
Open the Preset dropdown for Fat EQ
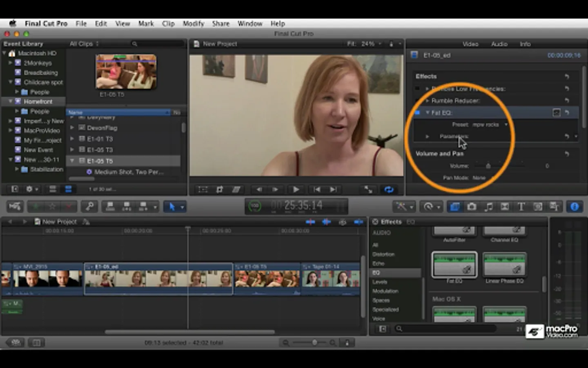pos(490,125)
